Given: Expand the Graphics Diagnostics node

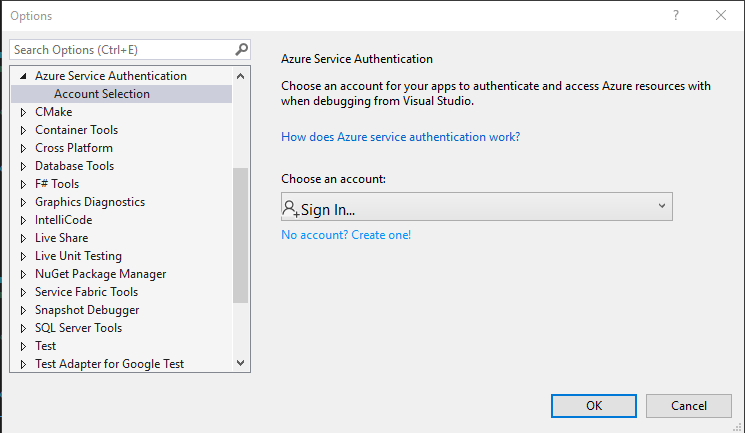Looking at the screenshot, I should click(x=23, y=202).
